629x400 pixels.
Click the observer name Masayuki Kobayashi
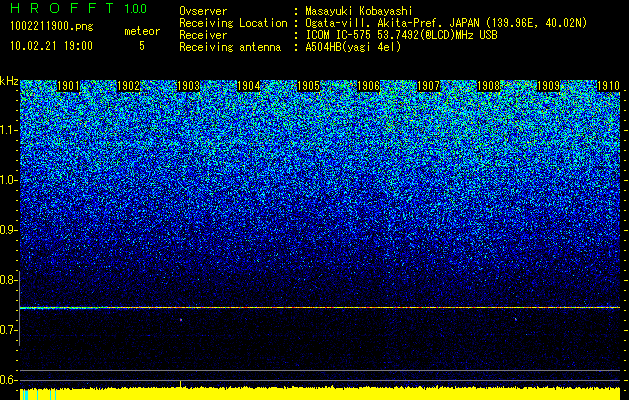(x=359, y=12)
